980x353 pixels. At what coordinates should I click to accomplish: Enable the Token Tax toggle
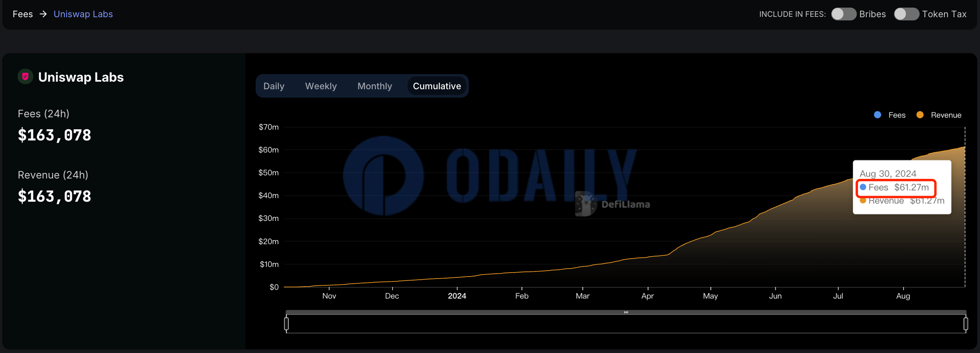click(x=906, y=14)
